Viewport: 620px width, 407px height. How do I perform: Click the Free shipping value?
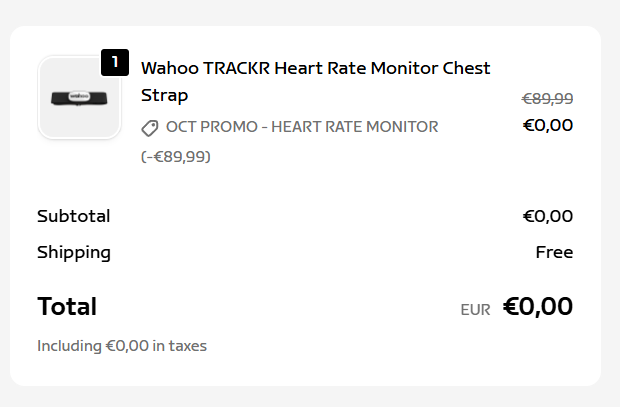[x=554, y=252]
